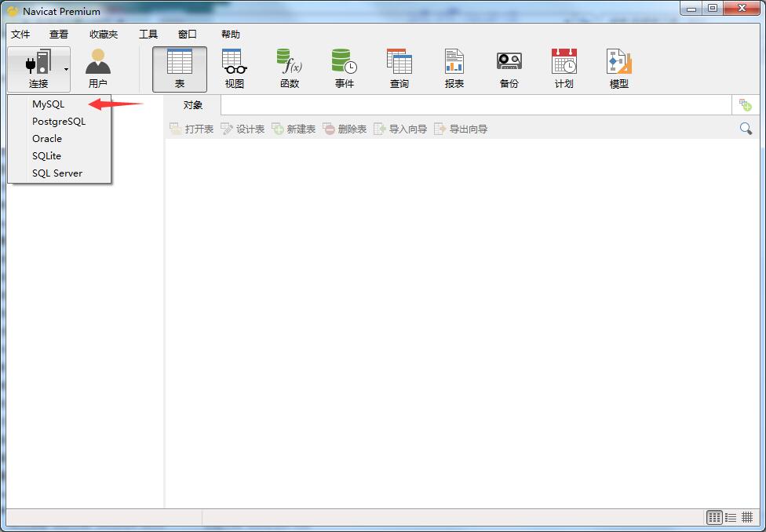
Task: Switch to list view in status bar
Action: click(x=731, y=517)
